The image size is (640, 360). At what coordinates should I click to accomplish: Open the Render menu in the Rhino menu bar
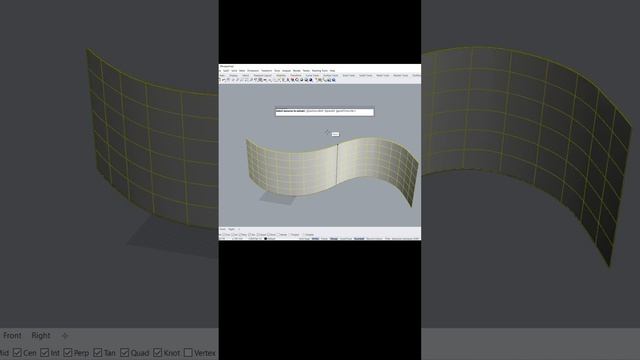coord(297,71)
